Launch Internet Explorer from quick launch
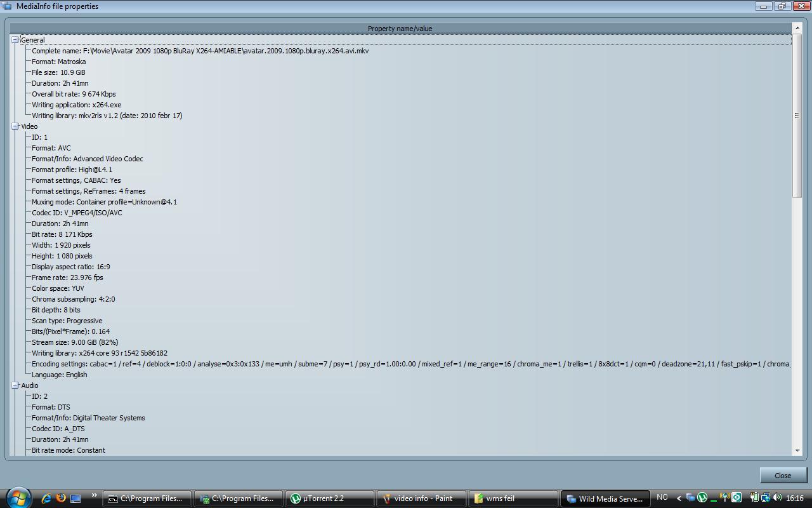The height and width of the screenshot is (508, 812). pos(46,498)
